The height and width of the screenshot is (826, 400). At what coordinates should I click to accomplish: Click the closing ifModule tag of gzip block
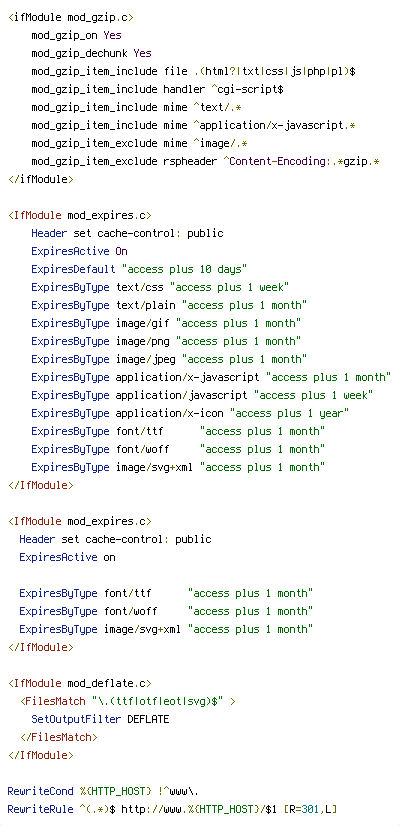(41, 179)
